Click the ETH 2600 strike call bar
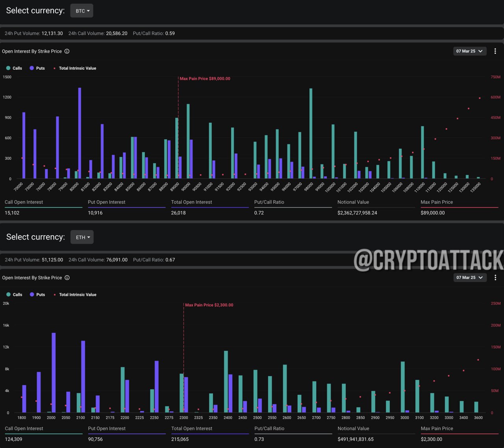Screen dimensions: 504x448 [x=285, y=389]
